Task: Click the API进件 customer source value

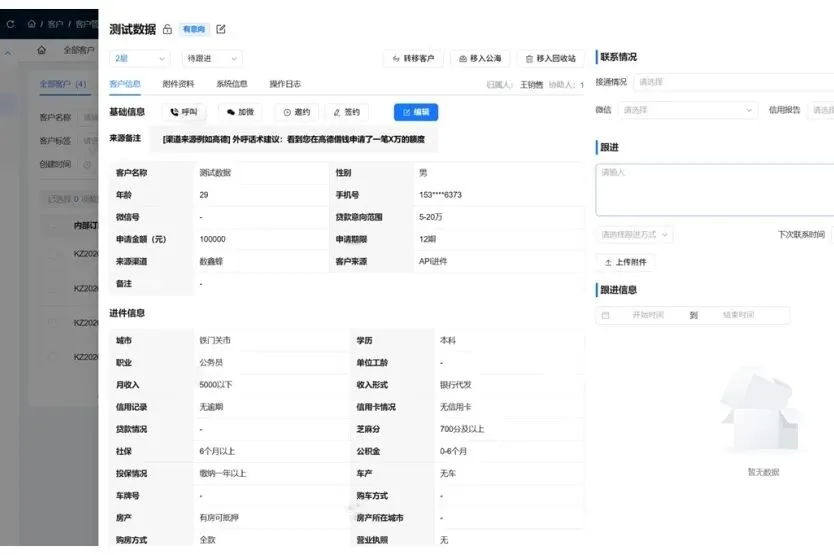Action: (433, 262)
